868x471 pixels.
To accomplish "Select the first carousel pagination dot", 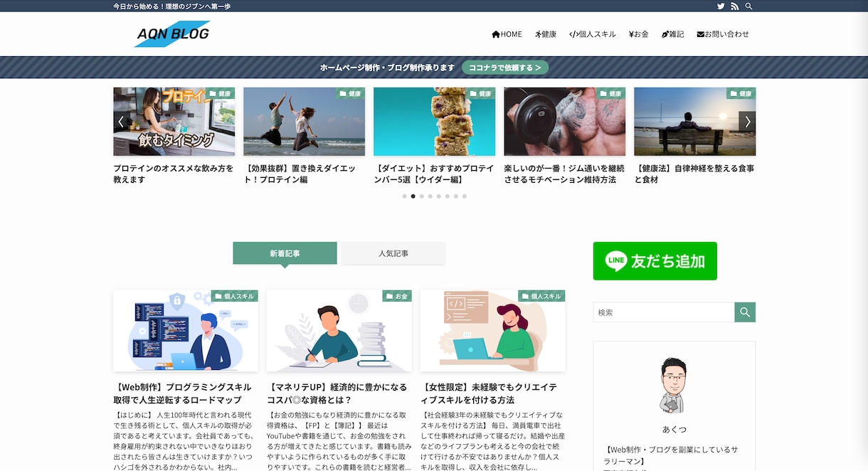I will 404,196.
